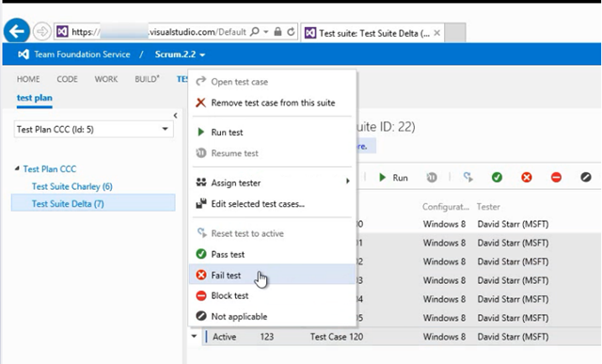The height and width of the screenshot is (364, 602).
Task: Click the Test Case 120 title
Action: coord(337,337)
